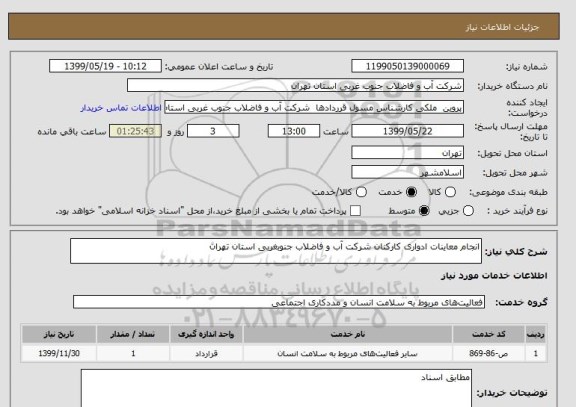The height and width of the screenshot is (407, 576).
Task: Click the اطلاعات خدمات مورد نیاز section heading
Action: 494,275
